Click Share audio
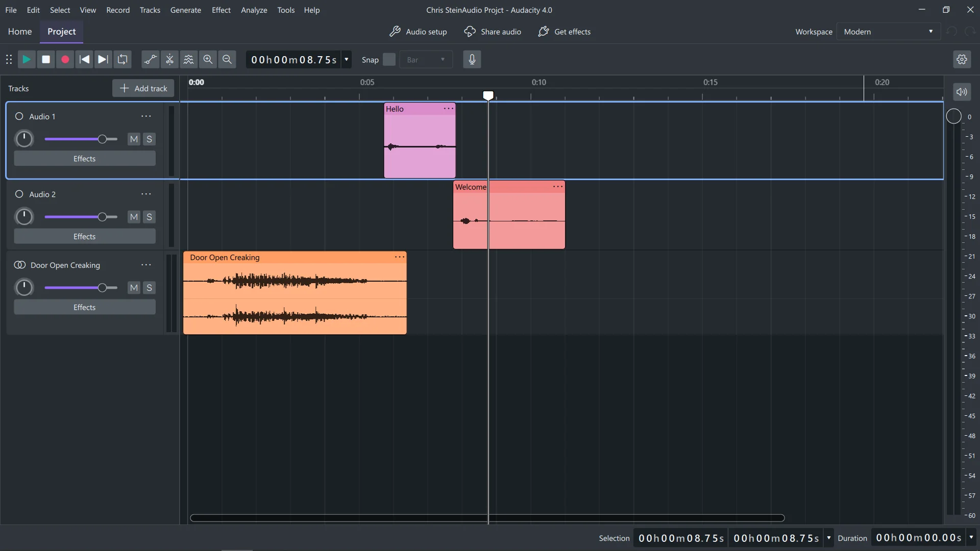 point(493,32)
